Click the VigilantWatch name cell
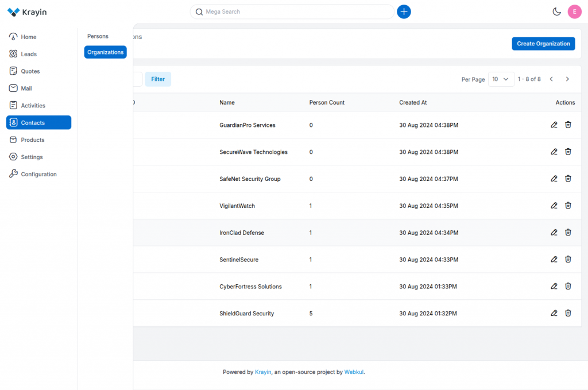The image size is (588, 390). [x=237, y=206]
